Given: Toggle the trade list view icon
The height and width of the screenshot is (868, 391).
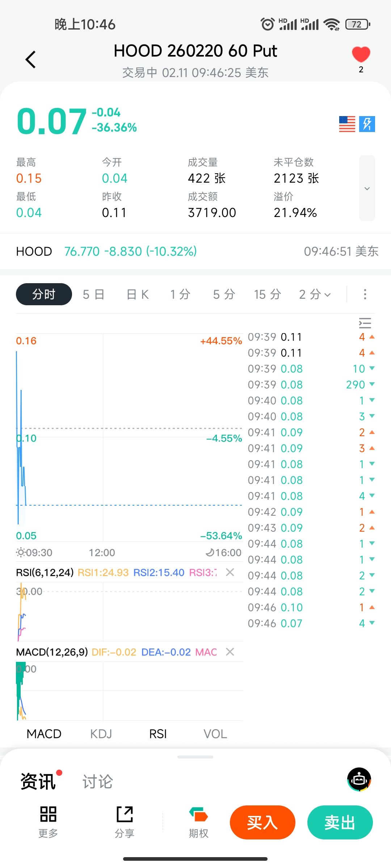Looking at the screenshot, I should [x=365, y=323].
